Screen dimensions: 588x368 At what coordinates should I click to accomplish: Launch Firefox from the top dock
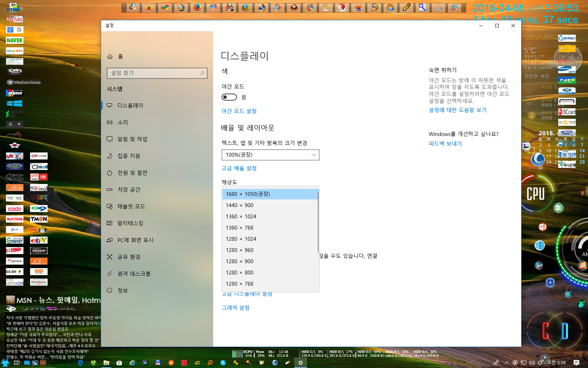[197, 7]
